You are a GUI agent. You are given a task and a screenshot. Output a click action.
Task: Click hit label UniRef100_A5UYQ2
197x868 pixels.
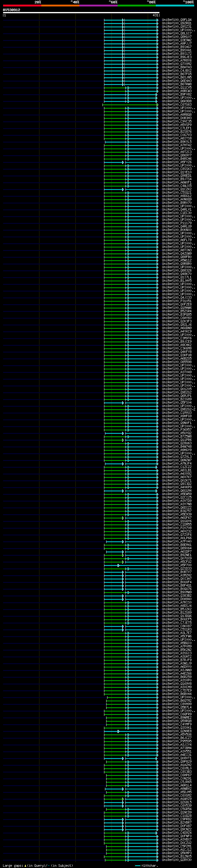[x=177, y=433]
